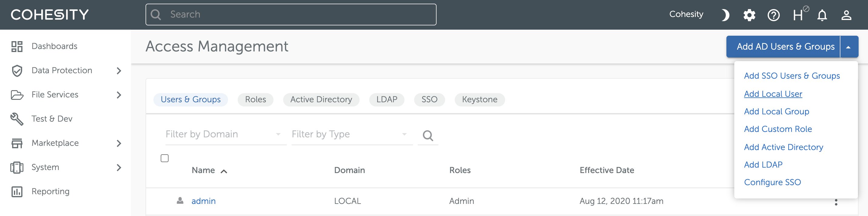Viewport: 868px width, 216px height.
Task: Click the Marketplace store icon
Action: [x=17, y=143]
